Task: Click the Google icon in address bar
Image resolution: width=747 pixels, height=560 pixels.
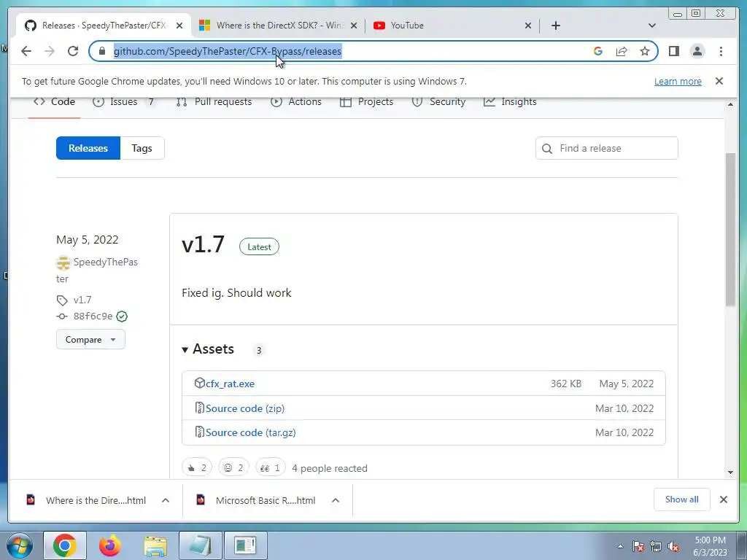Action: (598, 51)
